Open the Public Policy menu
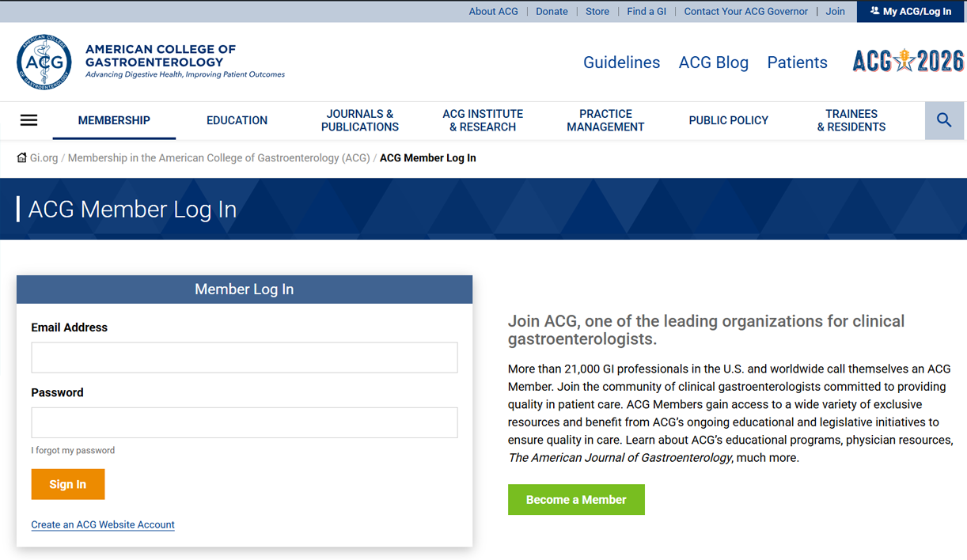The height and width of the screenshot is (560, 967). tap(729, 120)
